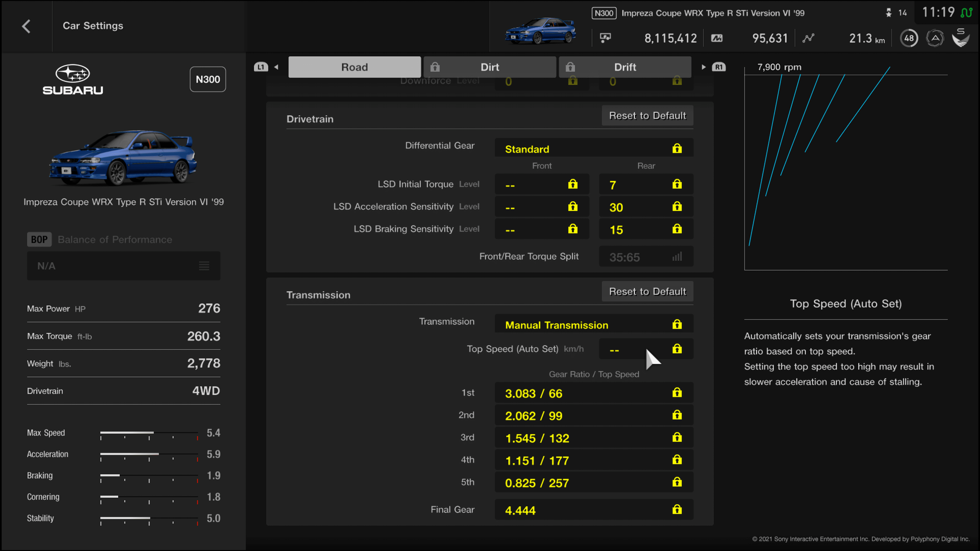Click the lock icon on Drift tab
Screen dimensions: 980x551
(x=570, y=67)
